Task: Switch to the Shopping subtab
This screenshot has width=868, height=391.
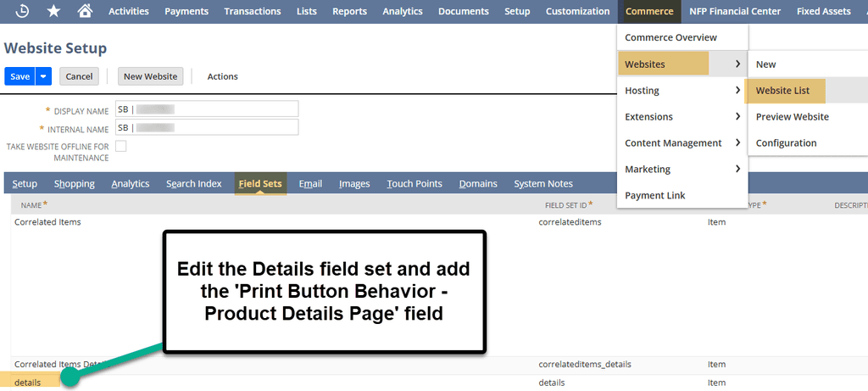Action: pos(75,183)
